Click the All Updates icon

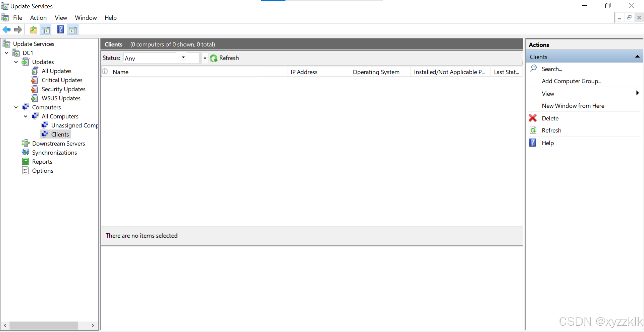pyautogui.click(x=35, y=71)
